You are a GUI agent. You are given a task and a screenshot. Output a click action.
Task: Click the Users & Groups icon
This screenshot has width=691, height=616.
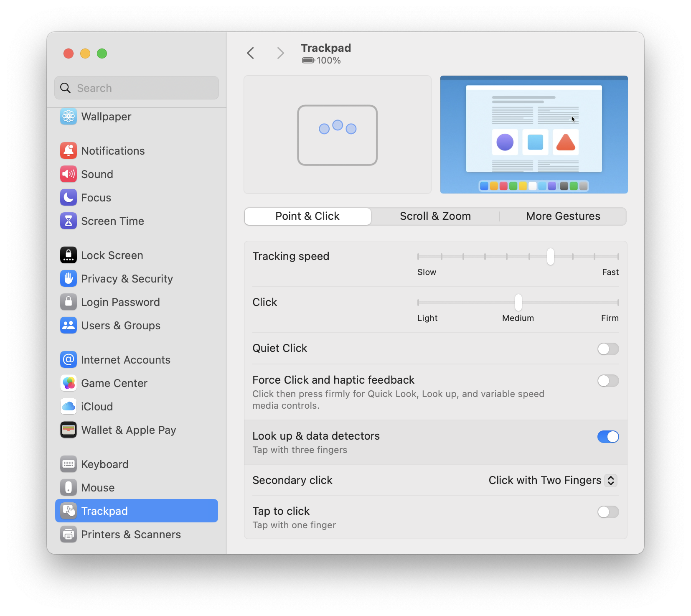click(x=69, y=326)
